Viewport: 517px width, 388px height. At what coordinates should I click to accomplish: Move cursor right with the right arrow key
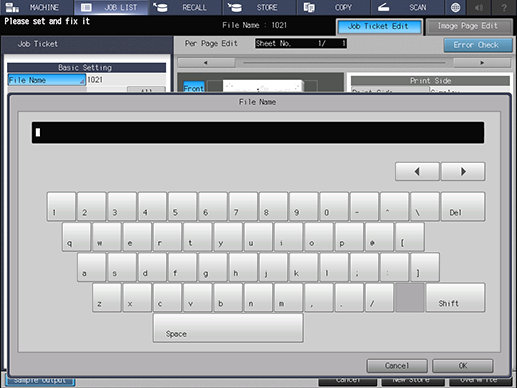[x=463, y=172]
